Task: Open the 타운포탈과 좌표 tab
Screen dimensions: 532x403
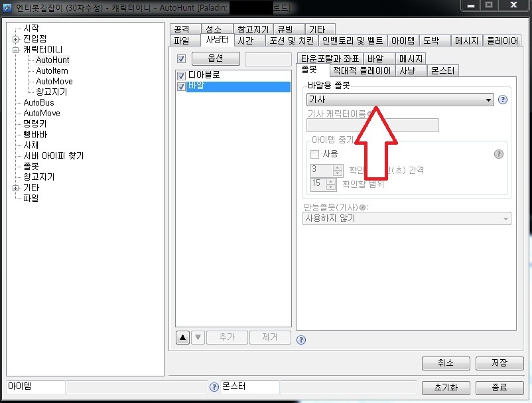Action: (330, 58)
